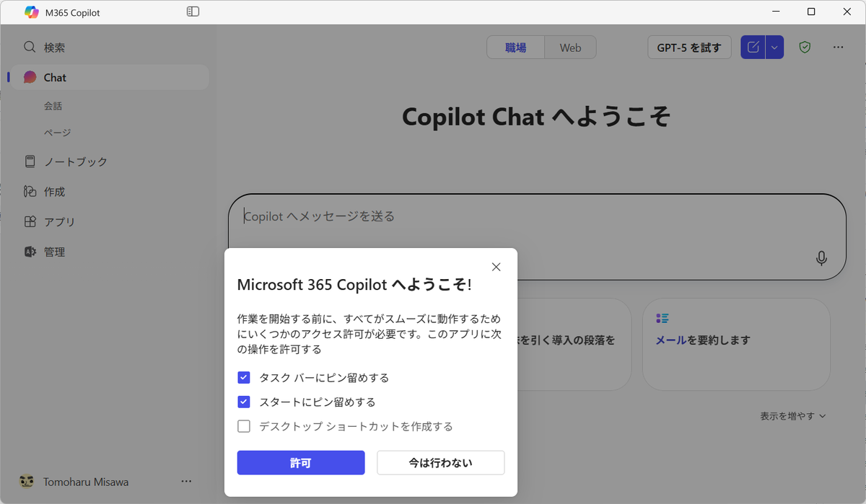Click the 作成 create icon
This screenshot has height=504, width=866.
tap(30, 192)
